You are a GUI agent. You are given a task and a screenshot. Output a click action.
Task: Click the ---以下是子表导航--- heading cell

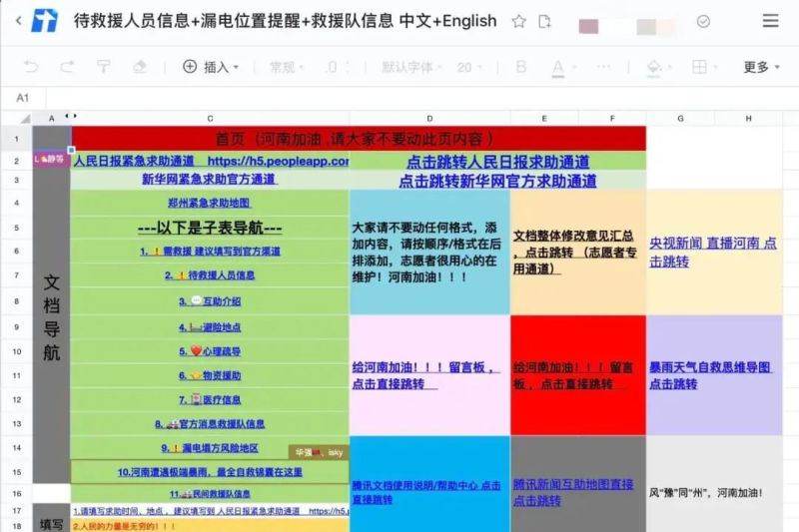point(210,228)
